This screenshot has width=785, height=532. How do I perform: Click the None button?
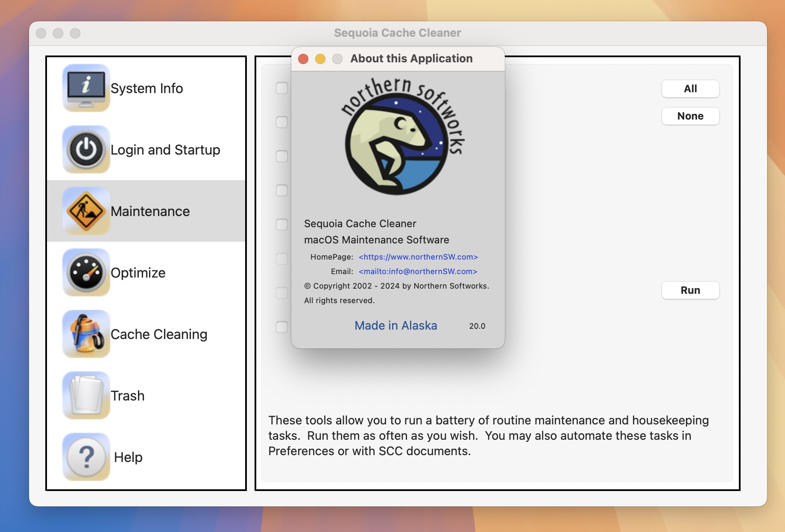point(690,116)
